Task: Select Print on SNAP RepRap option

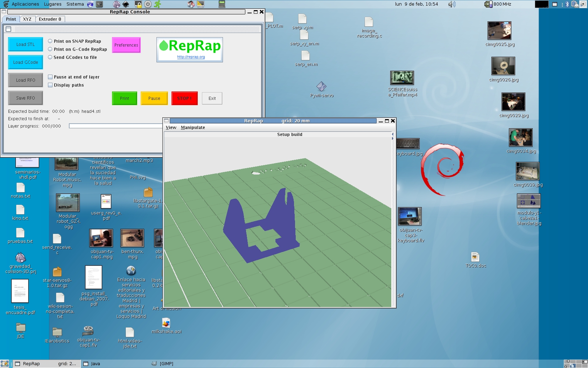Action: pos(50,41)
